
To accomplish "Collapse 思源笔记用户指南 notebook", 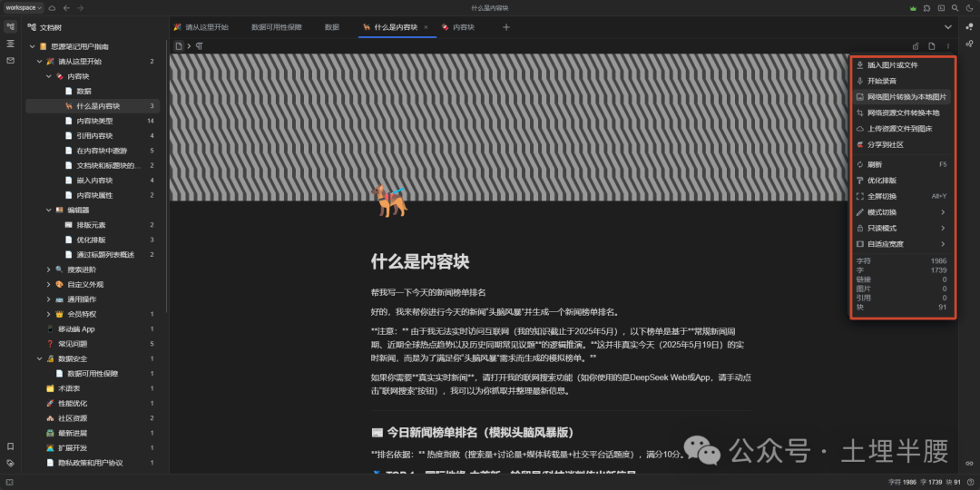I will (32, 46).
